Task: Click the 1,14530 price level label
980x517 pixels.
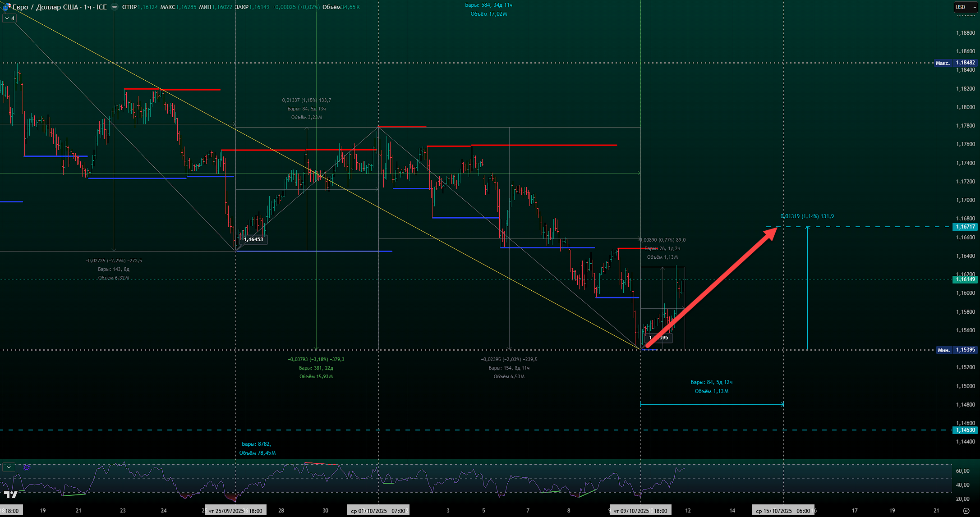Action: pyautogui.click(x=965, y=430)
